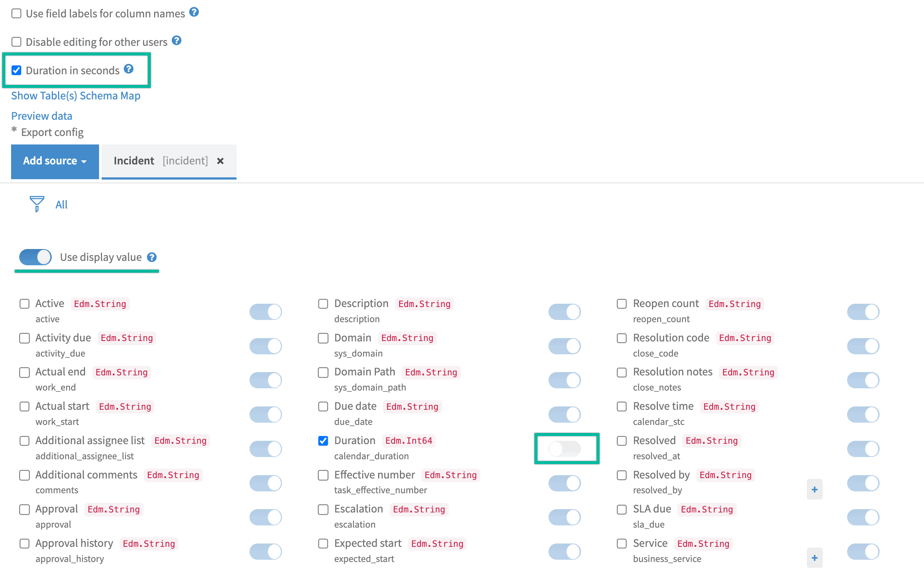Uncheck Duration in seconds checkbox
924x569 pixels.
[x=17, y=70]
